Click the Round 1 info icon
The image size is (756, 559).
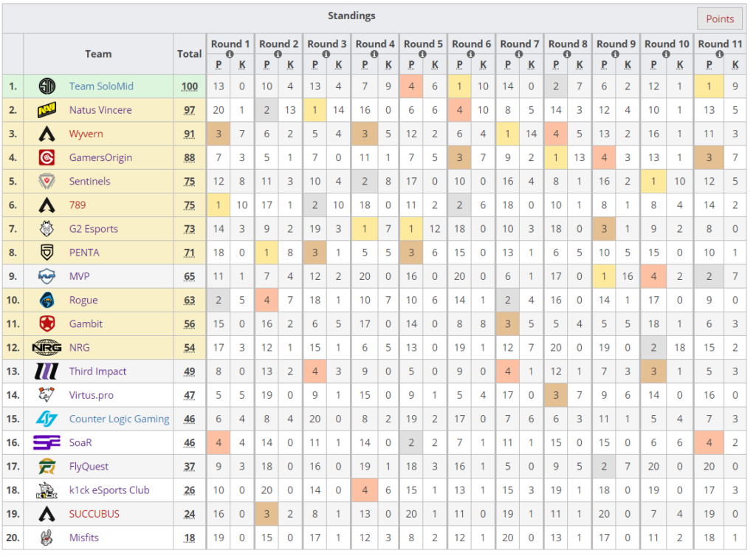coord(230,55)
